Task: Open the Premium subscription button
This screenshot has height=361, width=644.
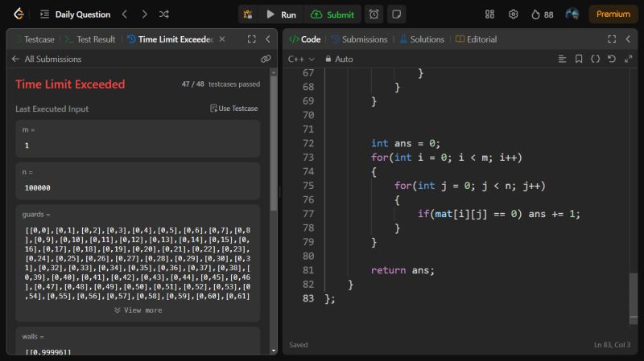Action: pos(613,14)
